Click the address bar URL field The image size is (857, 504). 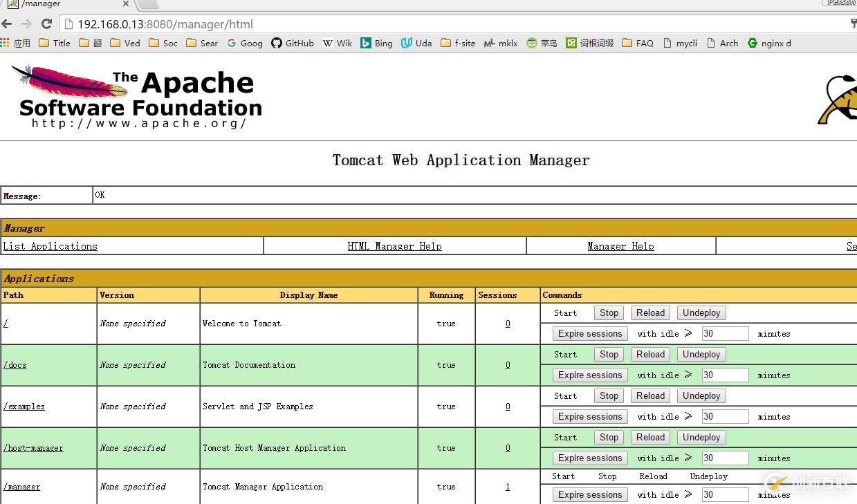450,24
